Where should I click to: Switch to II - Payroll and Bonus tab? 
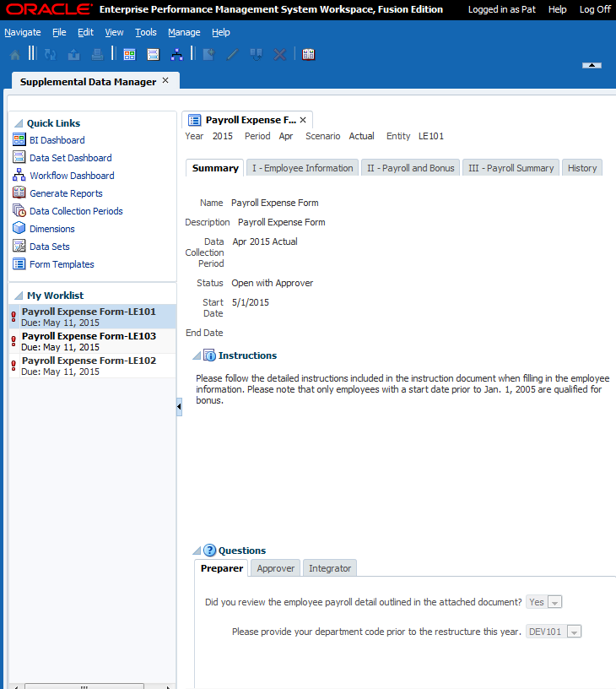(x=410, y=168)
